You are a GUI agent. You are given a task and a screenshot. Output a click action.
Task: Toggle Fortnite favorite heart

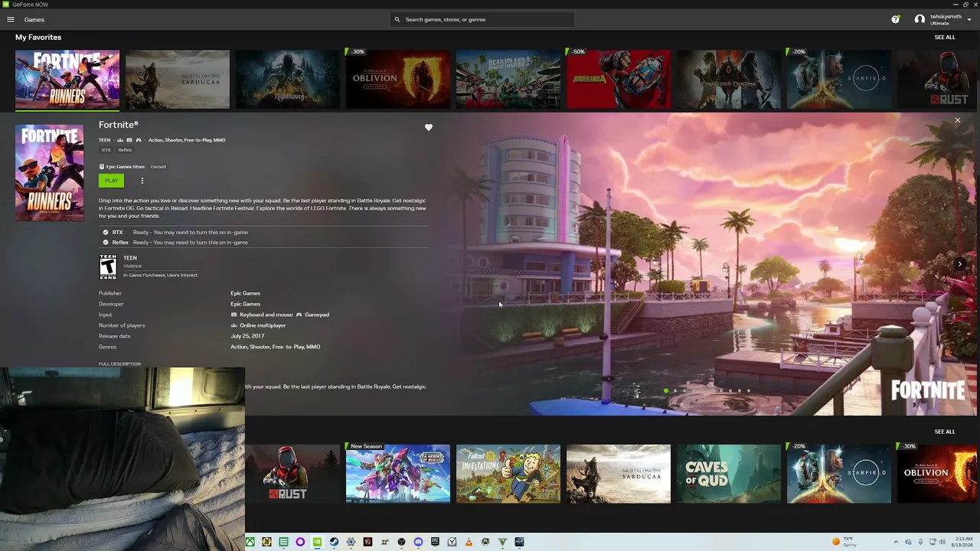[429, 128]
